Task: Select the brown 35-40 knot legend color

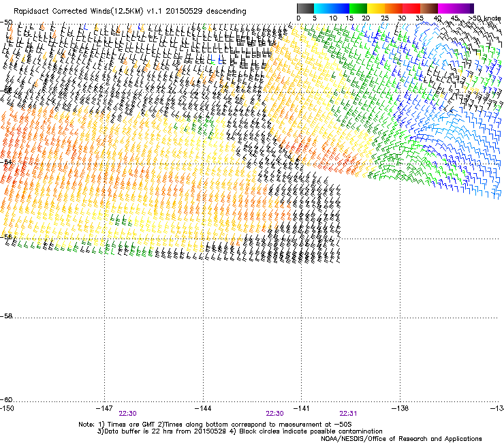Action: point(429,8)
